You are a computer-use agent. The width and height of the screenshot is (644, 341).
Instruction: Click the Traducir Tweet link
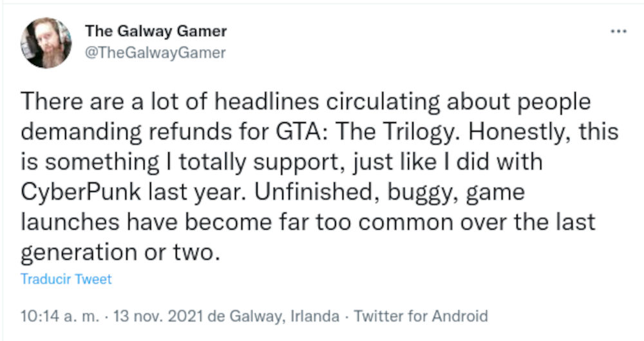pos(66,279)
